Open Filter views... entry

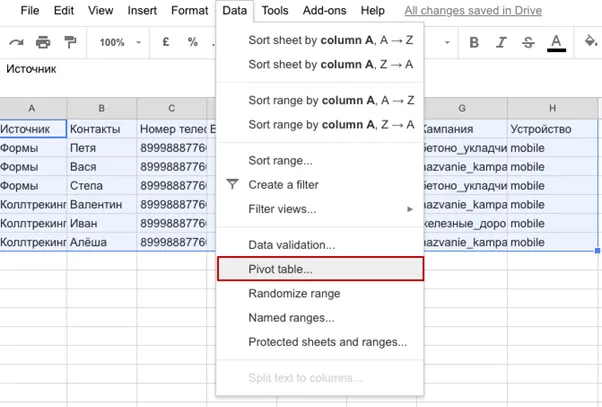click(x=320, y=209)
